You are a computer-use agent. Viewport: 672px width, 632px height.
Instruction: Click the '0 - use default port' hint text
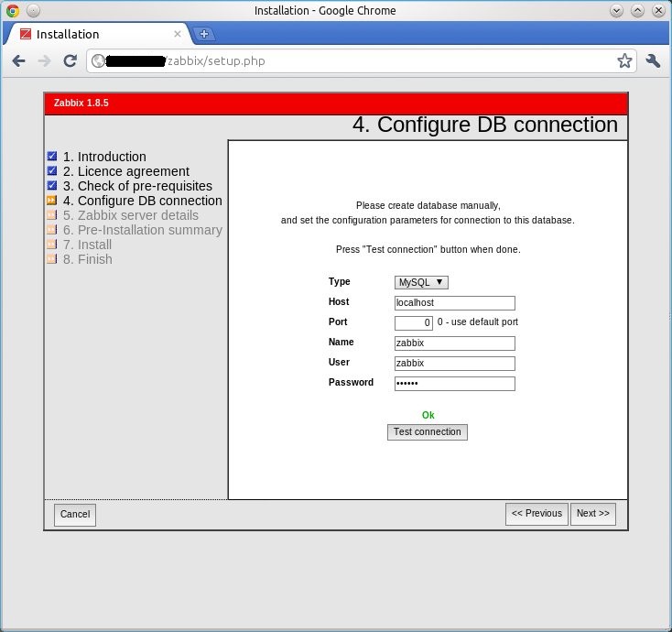point(477,322)
